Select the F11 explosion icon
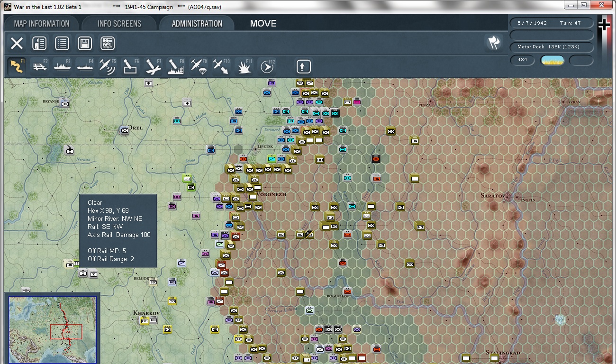This screenshot has height=364, width=616. click(245, 66)
